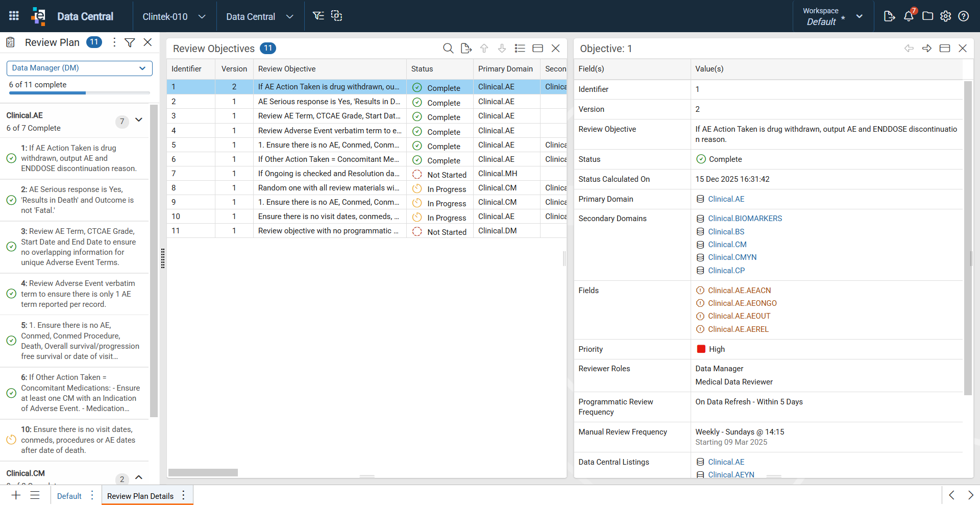Open the folder icon in header
980x505 pixels.
[927, 16]
